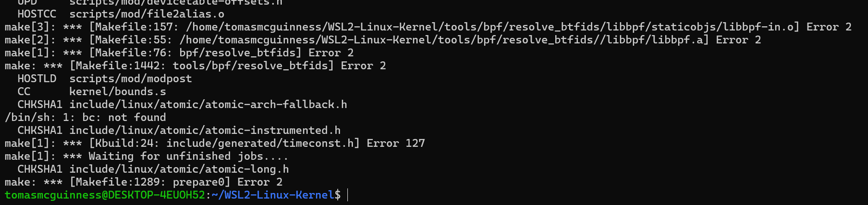
Task: Click the username tomasmcguinness@DESKTOP-4EUOH52 in the prompt
Action: [104, 195]
